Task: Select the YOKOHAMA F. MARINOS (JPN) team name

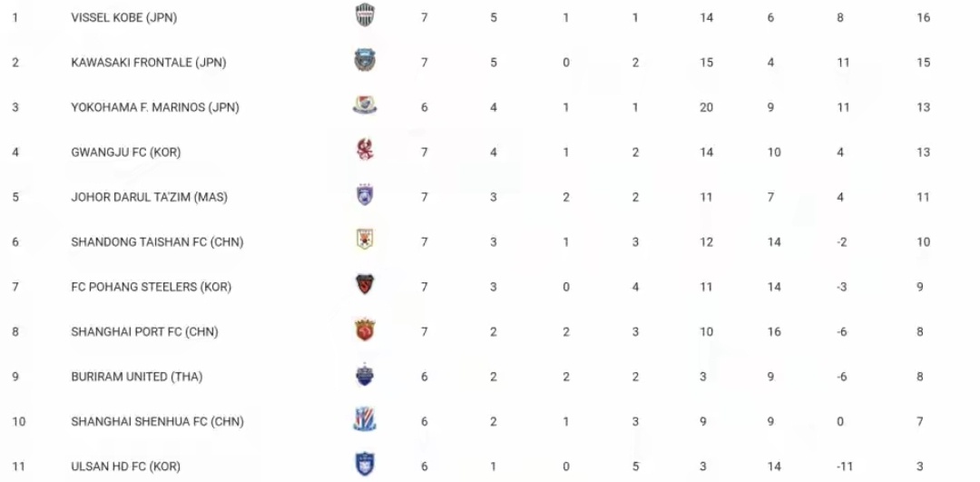Action: 155,107
